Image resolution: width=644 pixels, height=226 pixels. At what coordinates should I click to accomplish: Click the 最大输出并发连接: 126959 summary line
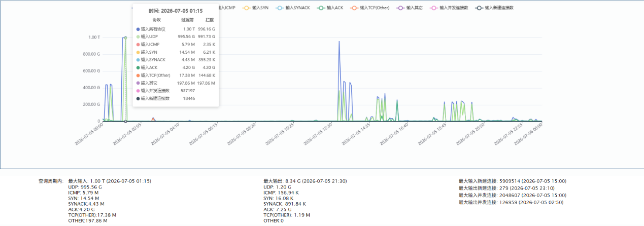(x=511, y=202)
